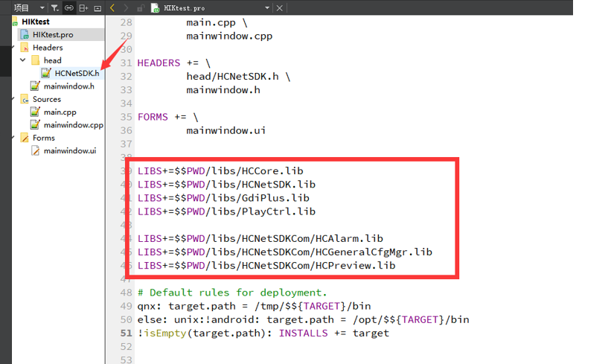Screen dimensions: 611x364
Task: Select HIKtest.pro in the project tree
Action: (x=53, y=34)
